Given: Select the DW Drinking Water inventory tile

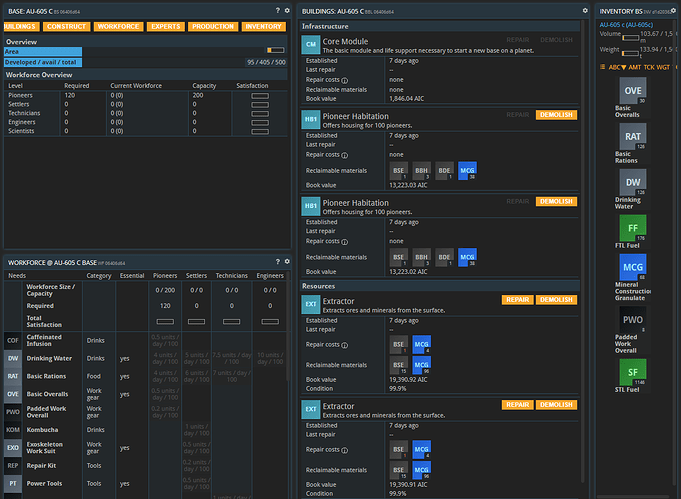Looking at the screenshot, I should tap(632, 182).
